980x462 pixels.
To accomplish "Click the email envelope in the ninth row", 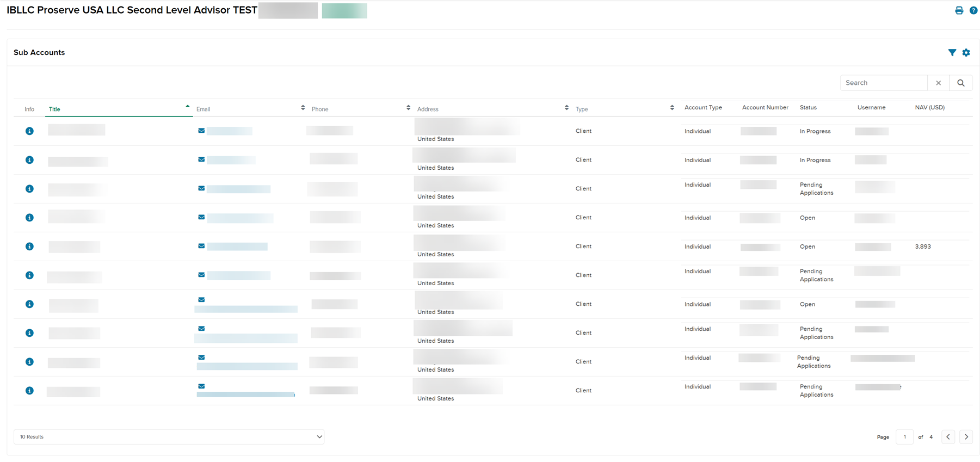I will (201, 358).
